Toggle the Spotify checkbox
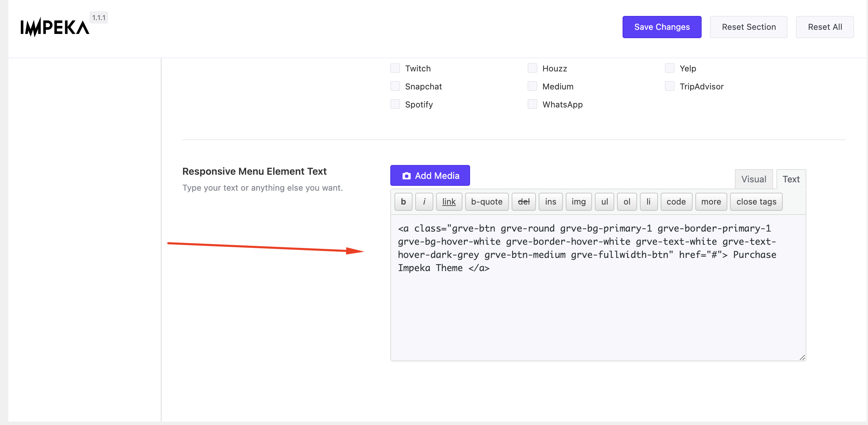Viewport: 868px width, 425px height. tap(395, 104)
